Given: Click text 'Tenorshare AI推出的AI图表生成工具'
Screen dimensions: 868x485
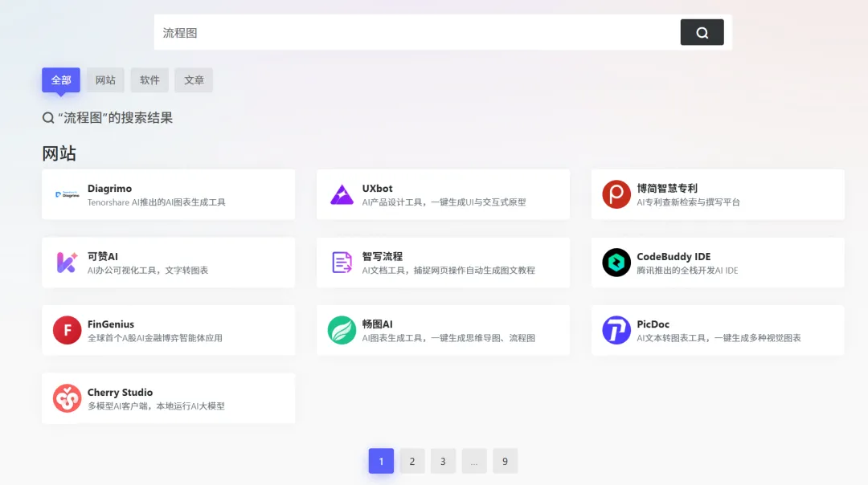Looking at the screenshot, I should coord(157,202).
